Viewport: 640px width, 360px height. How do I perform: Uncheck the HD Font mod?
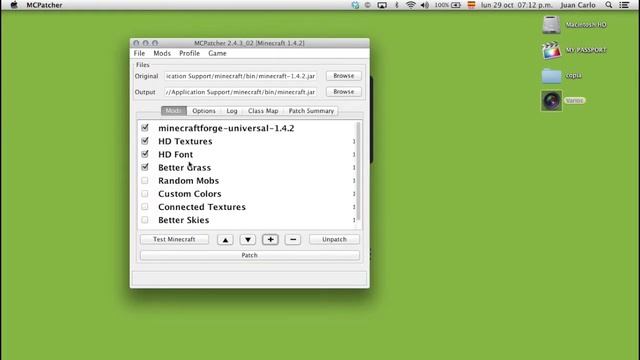[145, 154]
